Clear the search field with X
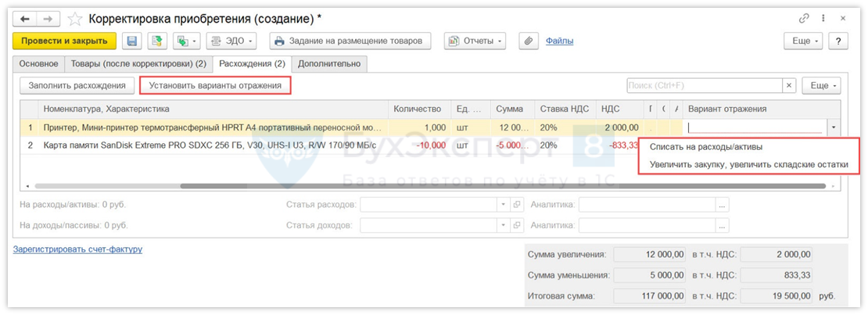Viewport: 868px width, 315px height. click(789, 85)
